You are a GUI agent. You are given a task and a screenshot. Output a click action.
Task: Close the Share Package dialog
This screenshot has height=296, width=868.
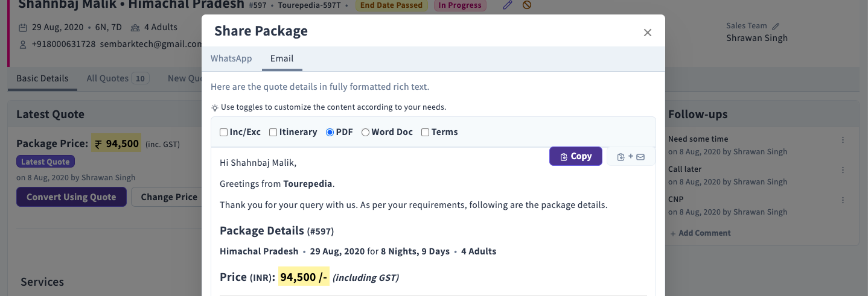coord(648,33)
